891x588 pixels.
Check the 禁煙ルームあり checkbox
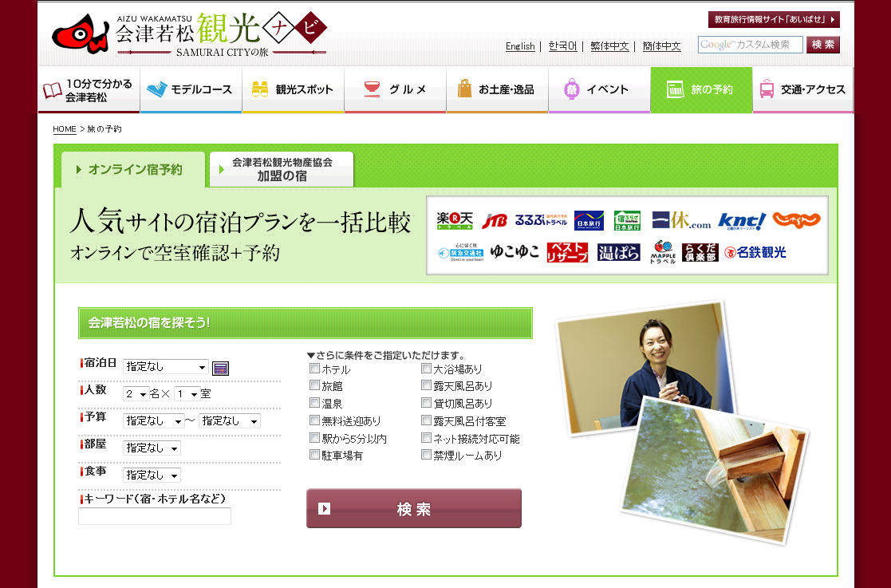tap(426, 455)
